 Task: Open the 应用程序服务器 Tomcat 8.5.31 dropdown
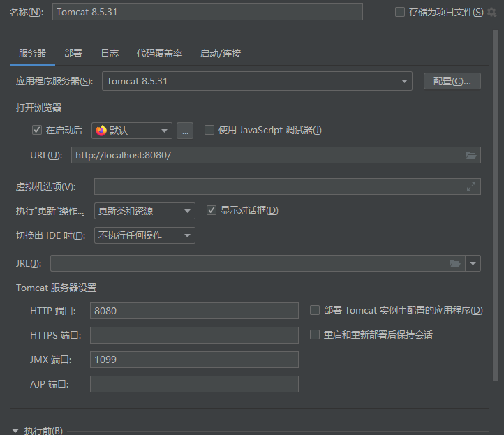coord(257,81)
